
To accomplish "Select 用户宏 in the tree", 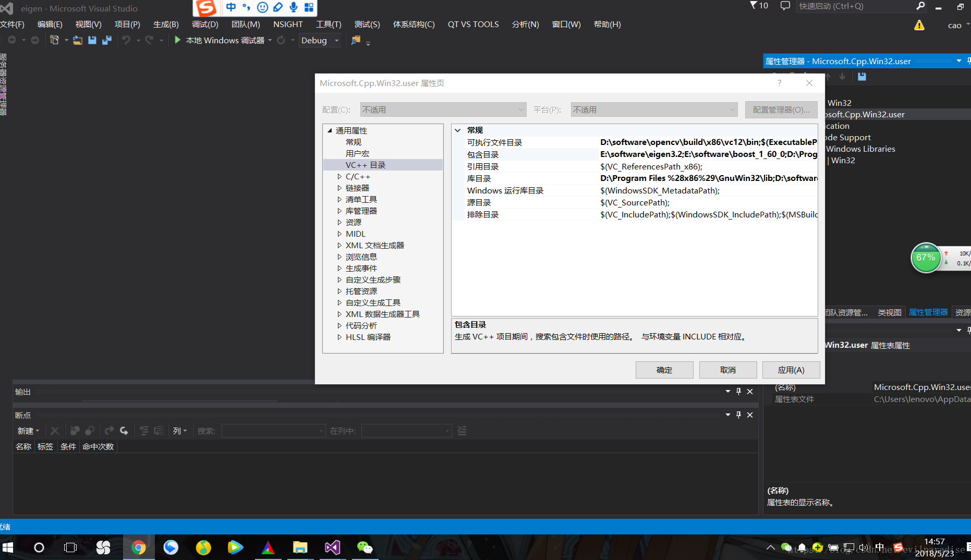I will 357,154.
